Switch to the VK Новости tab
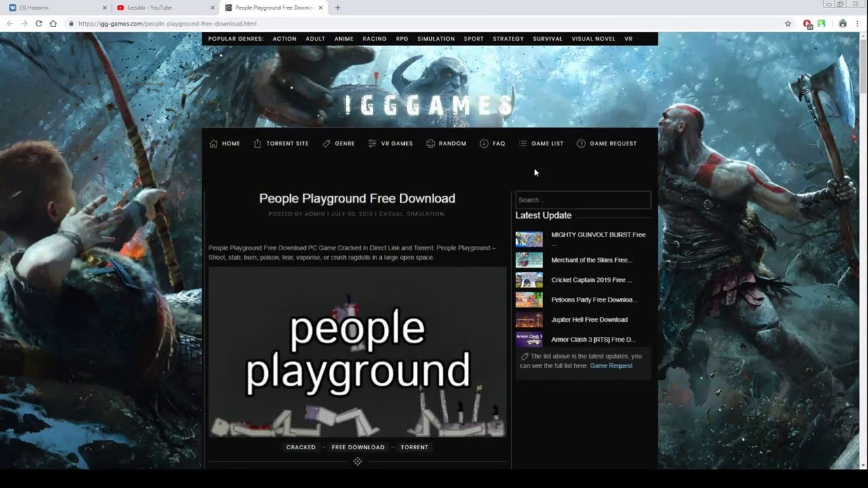Screen dimensions: 868x488 coord(56,7)
